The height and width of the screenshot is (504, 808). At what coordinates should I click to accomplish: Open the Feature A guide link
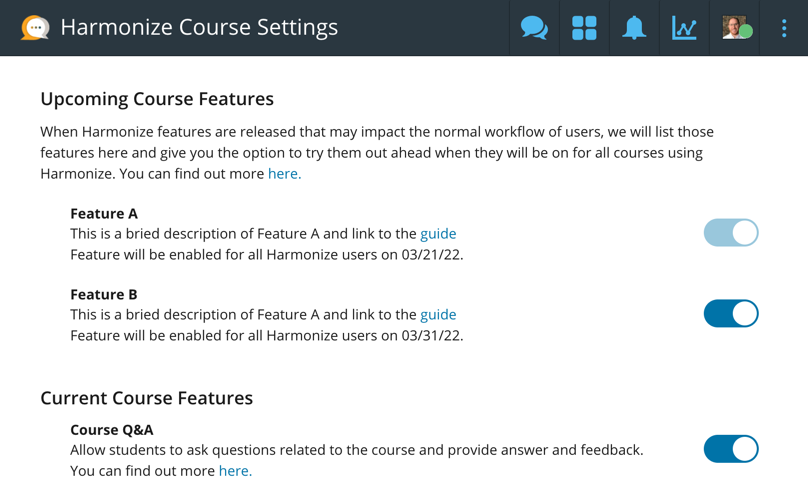click(x=438, y=234)
